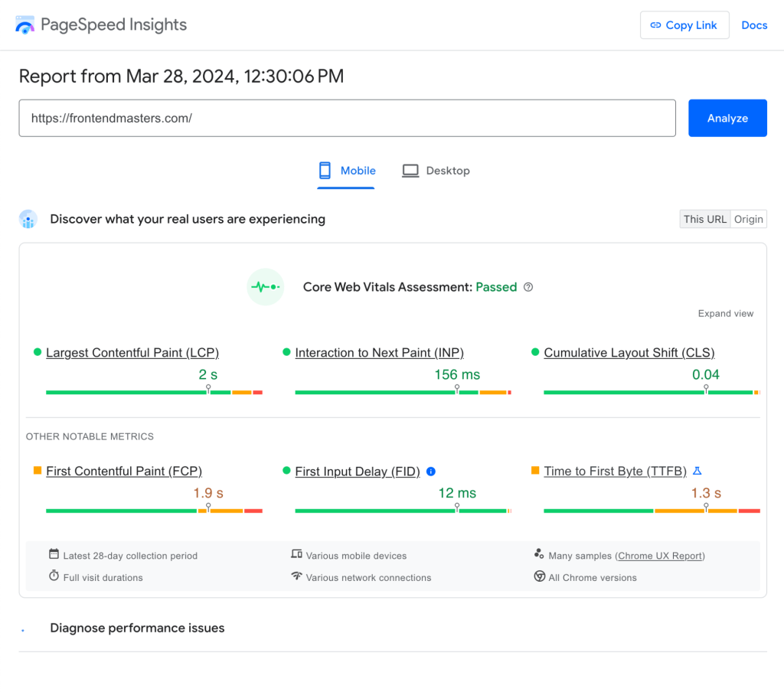The image size is (784, 692).
Task: Click samples icon beside Many samples
Action: pyautogui.click(x=539, y=554)
